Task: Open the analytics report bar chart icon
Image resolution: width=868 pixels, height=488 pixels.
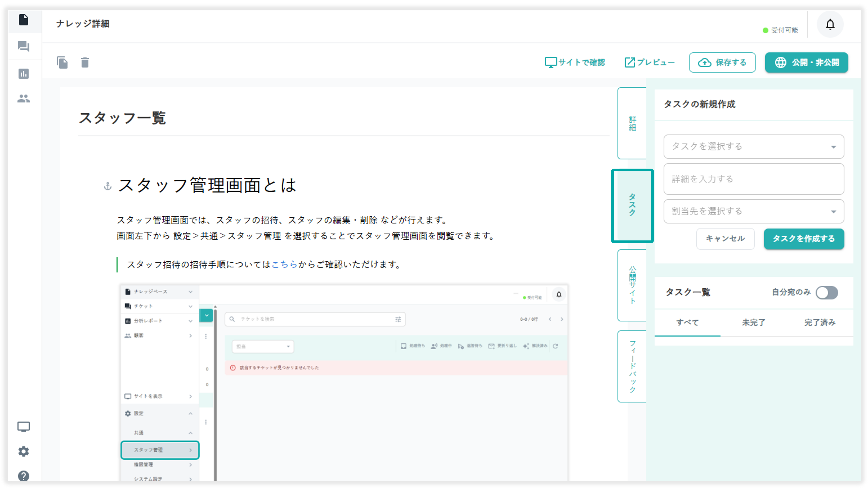Action: click(23, 73)
